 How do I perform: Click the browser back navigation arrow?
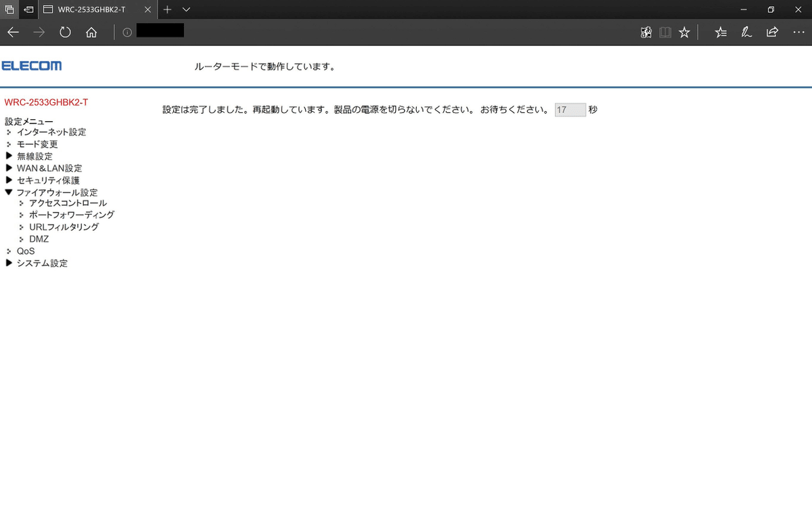pyautogui.click(x=13, y=31)
